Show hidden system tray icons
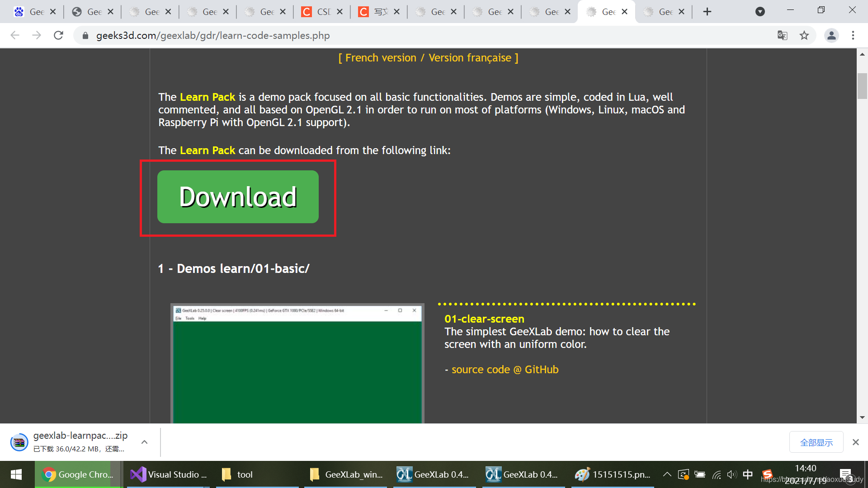 click(x=667, y=474)
